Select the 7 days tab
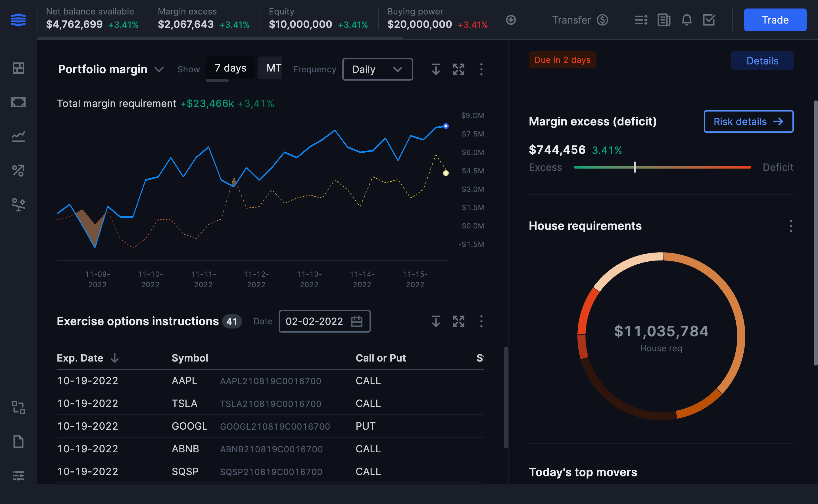Viewport: 818px width, 504px height. (x=230, y=68)
